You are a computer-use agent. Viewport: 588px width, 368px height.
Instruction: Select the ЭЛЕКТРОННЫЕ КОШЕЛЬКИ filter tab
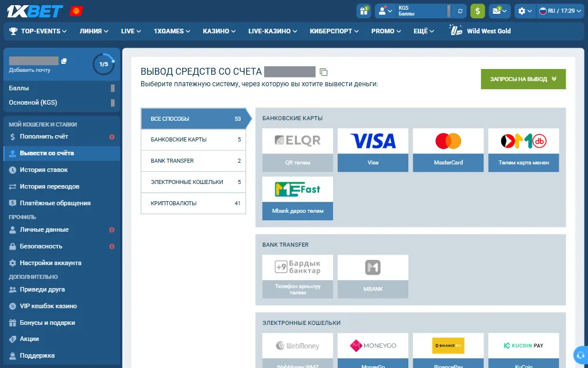(x=194, y=182)
